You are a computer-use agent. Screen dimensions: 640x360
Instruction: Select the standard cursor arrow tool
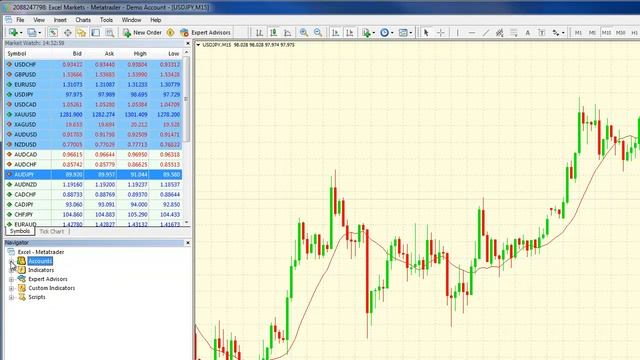426,32
